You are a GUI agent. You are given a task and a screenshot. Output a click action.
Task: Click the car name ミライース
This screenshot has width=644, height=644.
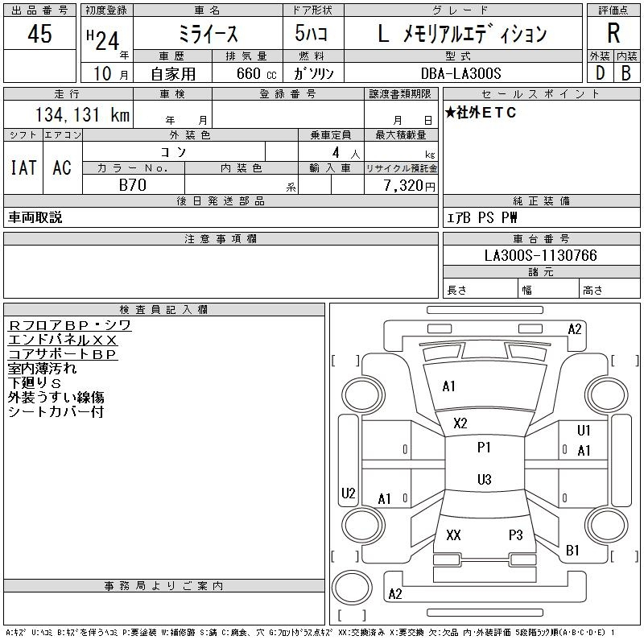[x=208, y=34]
